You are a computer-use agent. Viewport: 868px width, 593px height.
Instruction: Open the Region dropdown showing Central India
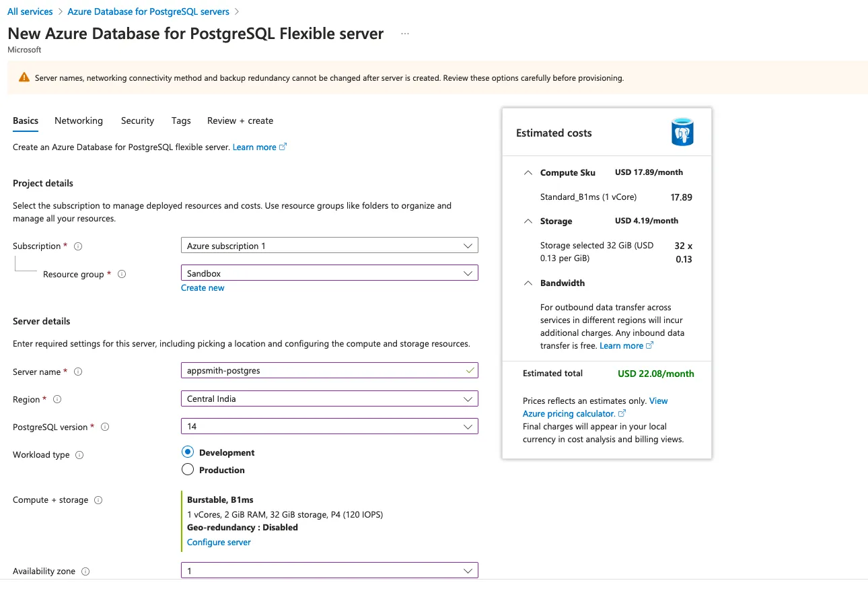(329, 398)
